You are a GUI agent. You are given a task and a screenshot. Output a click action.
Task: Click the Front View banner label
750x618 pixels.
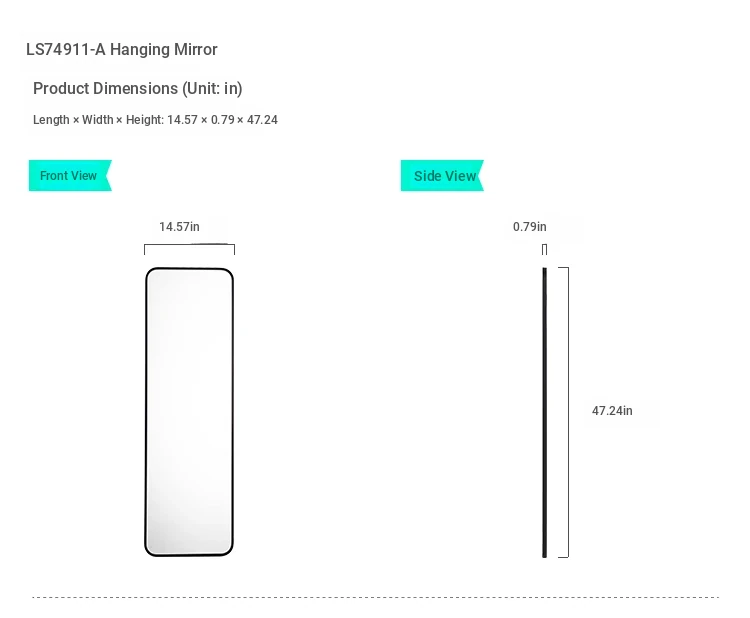pos(68,176)
